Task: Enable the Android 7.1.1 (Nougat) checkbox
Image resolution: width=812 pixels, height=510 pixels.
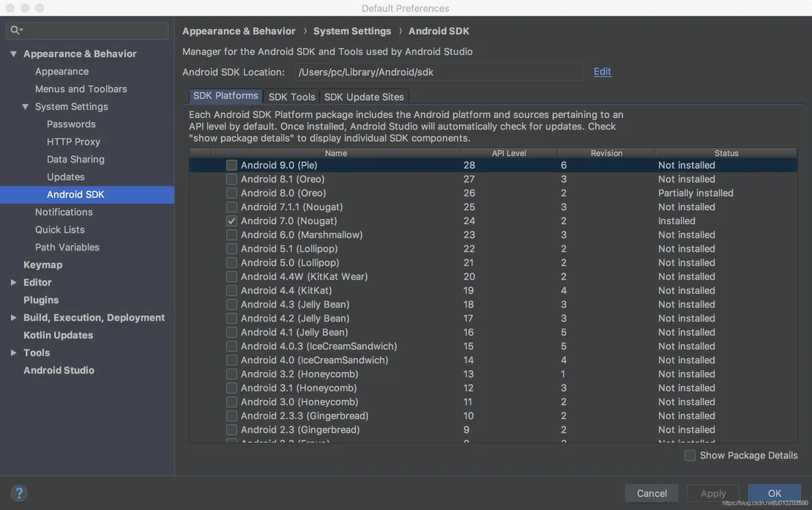Action: tap(232, 207)
